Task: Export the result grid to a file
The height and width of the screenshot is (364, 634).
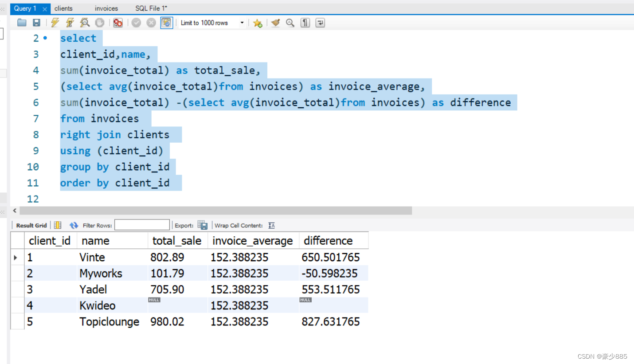Action: point(202,225)
